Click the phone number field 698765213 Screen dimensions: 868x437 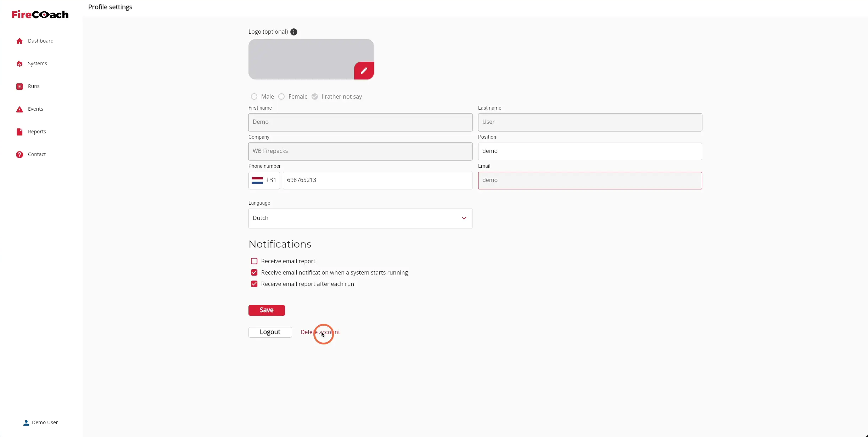pos(377,180)
